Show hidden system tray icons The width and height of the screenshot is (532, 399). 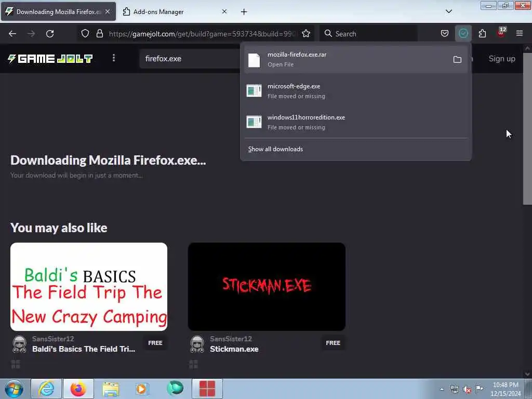[x=442, y=389]
